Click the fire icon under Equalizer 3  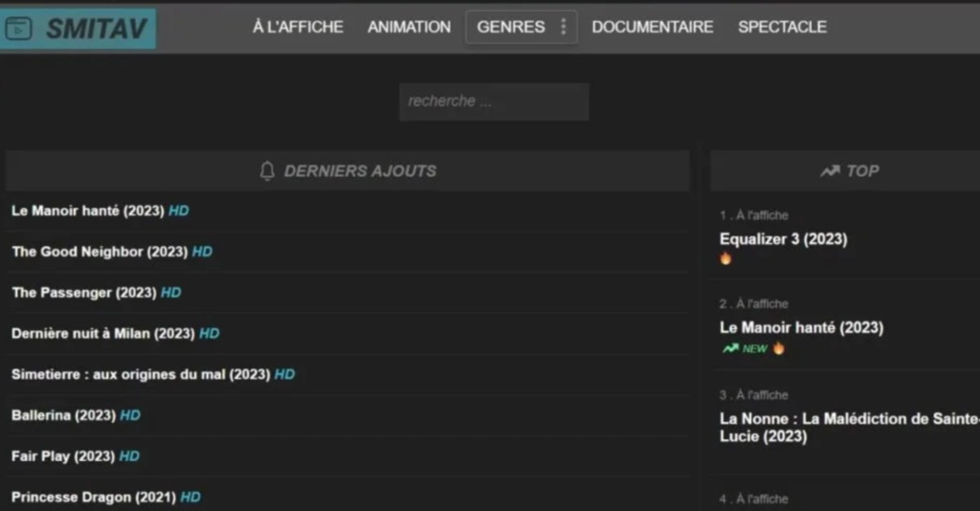click(725, 258)
